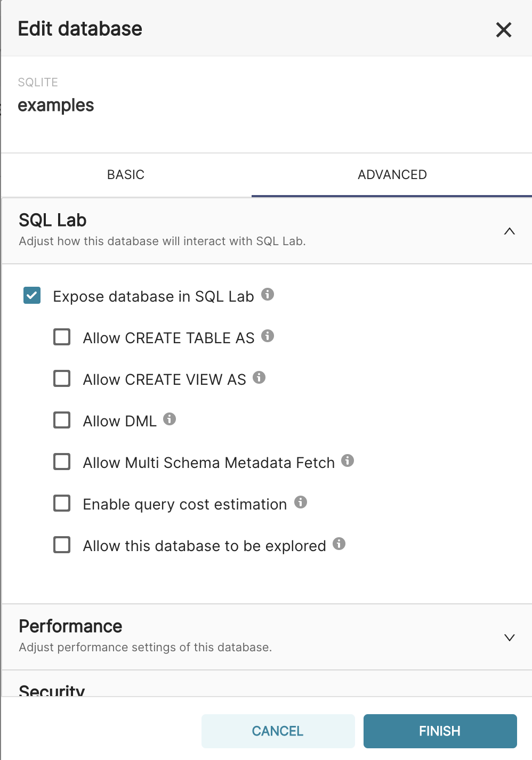Click info icon for query cost estimation
This screenshot has width=532, height=760.
click(301, 502)
